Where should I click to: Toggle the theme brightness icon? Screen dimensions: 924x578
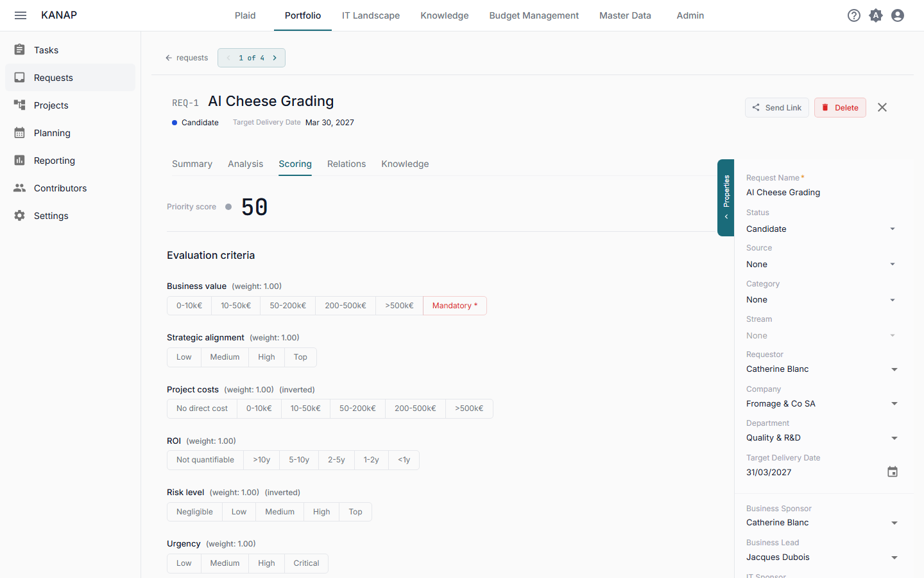coord(876,15)
